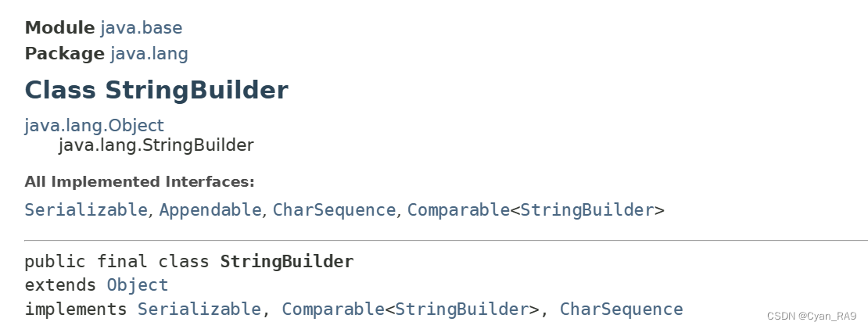
Task: Click the java.lang.StringBuilder hierarchy entry
Action: click(x=156, y=145)
